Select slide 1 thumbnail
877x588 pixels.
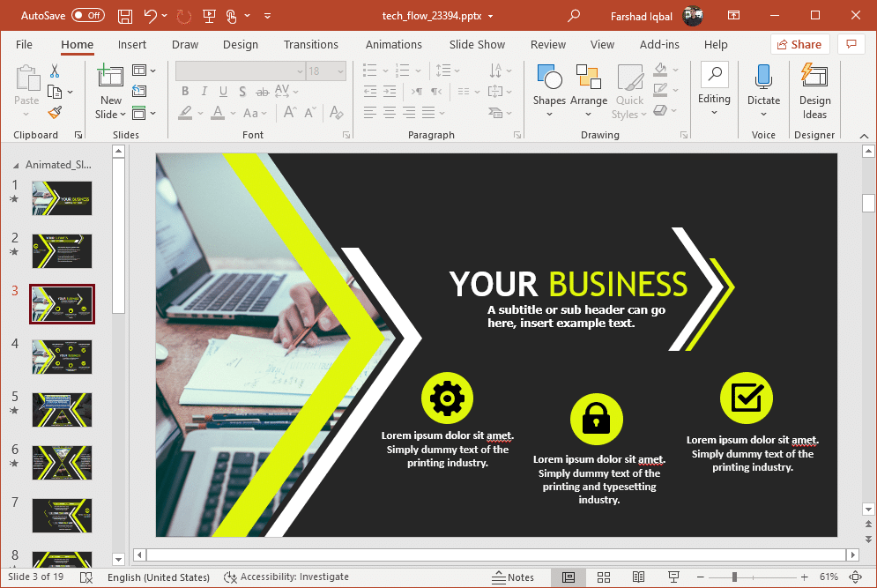(x=62, y=198)
